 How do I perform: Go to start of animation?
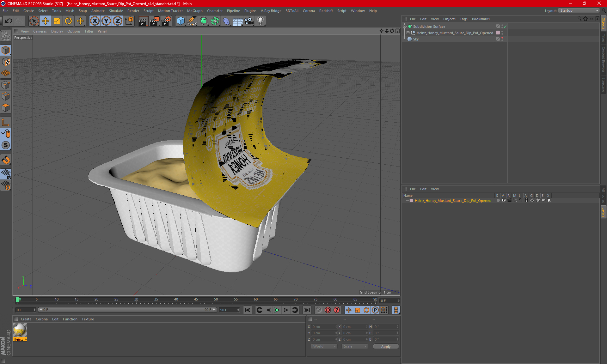point(248,310)
